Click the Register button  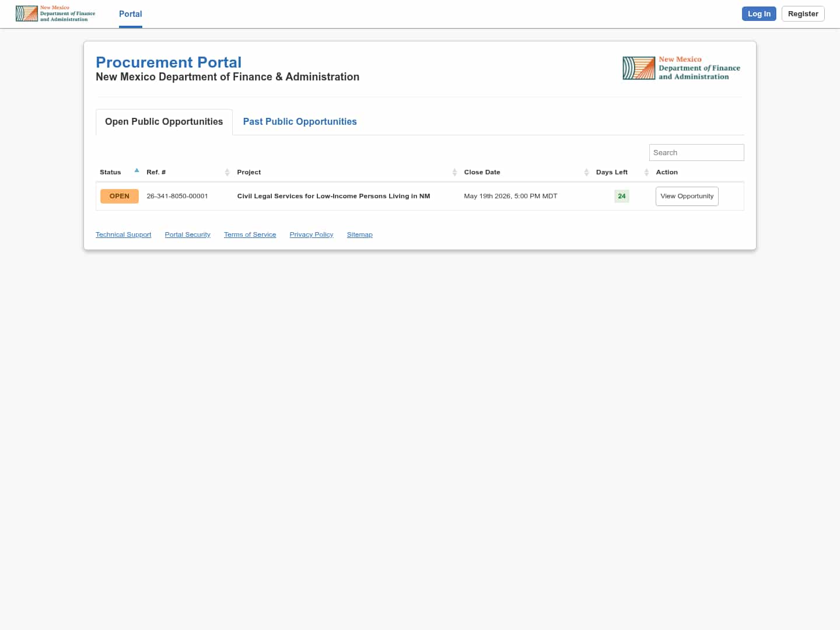[x=803, y=13]
